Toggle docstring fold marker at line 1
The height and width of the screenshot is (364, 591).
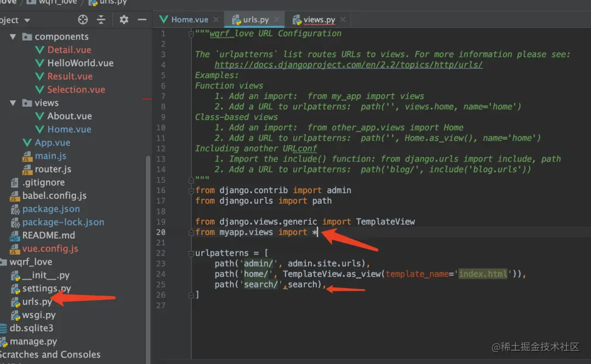coord(191,34)
